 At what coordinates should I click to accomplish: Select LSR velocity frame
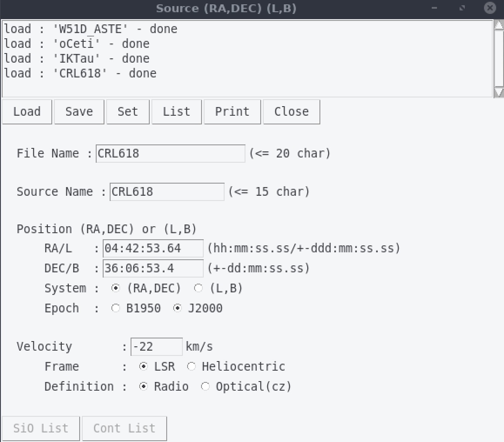pyautogui.click(x=144, y=367)
